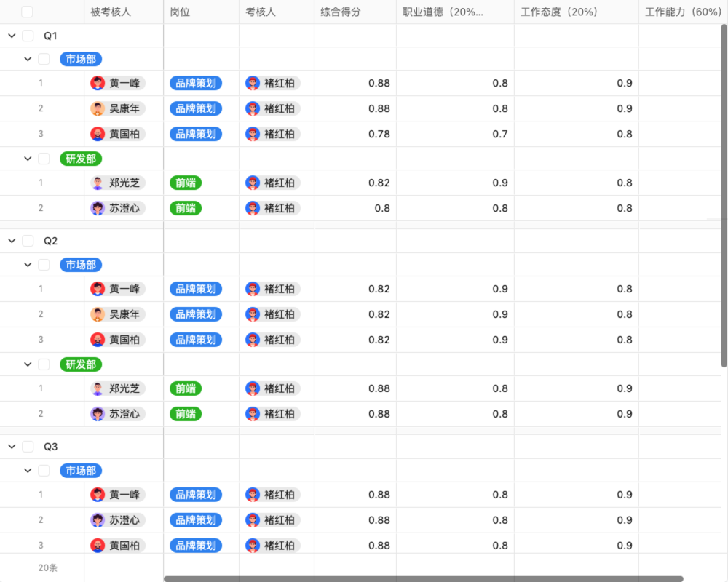728x582 pixels.
Task: Click the 岗位 column header
Action: click(180, 12)
